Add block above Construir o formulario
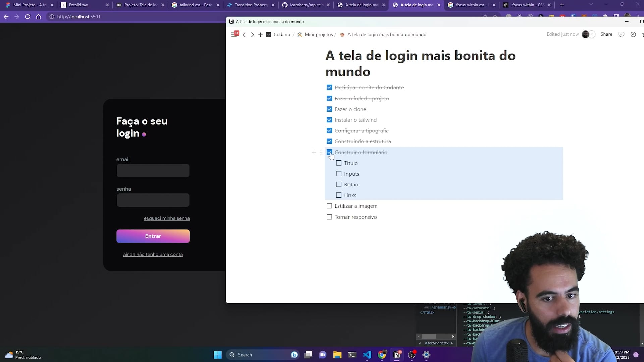644x362 pixels. coord(314,152)
